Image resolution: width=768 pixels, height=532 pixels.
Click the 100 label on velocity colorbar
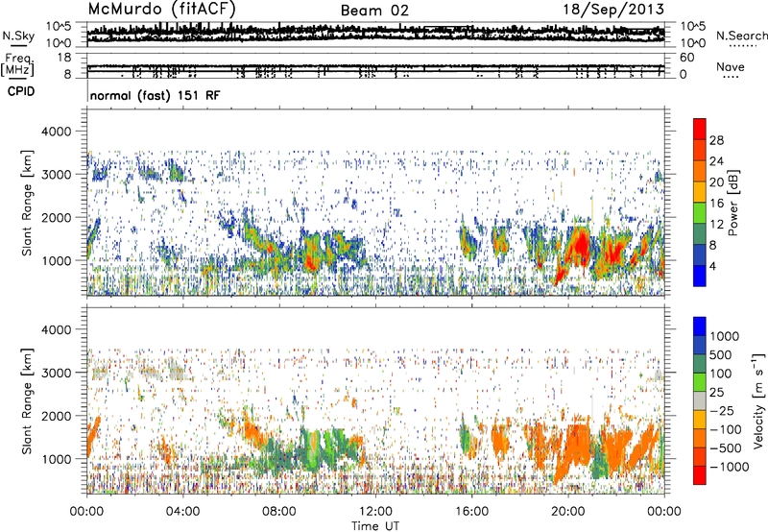(x=720, y=374)
